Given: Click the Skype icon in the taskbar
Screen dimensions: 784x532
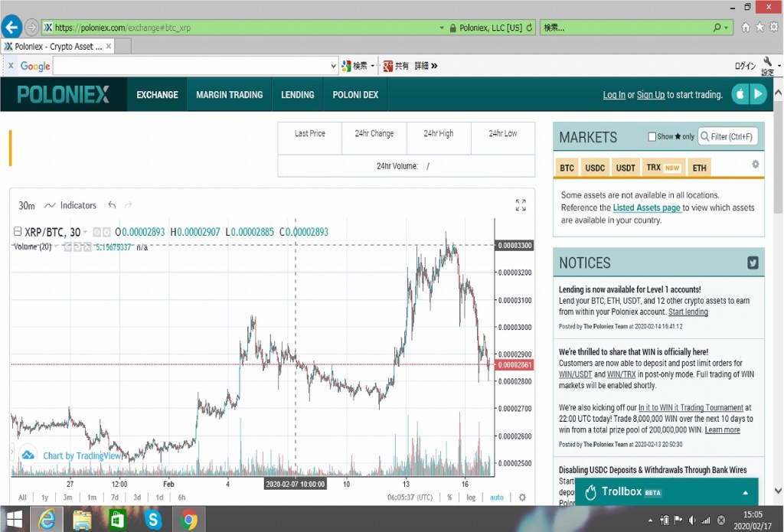Looking at the screenshot, I should 154,520.
